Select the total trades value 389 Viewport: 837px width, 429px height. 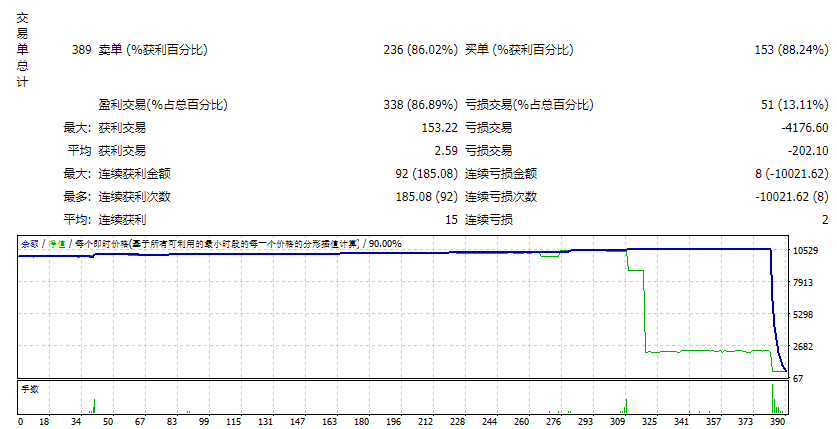click(x=82, y=50)
